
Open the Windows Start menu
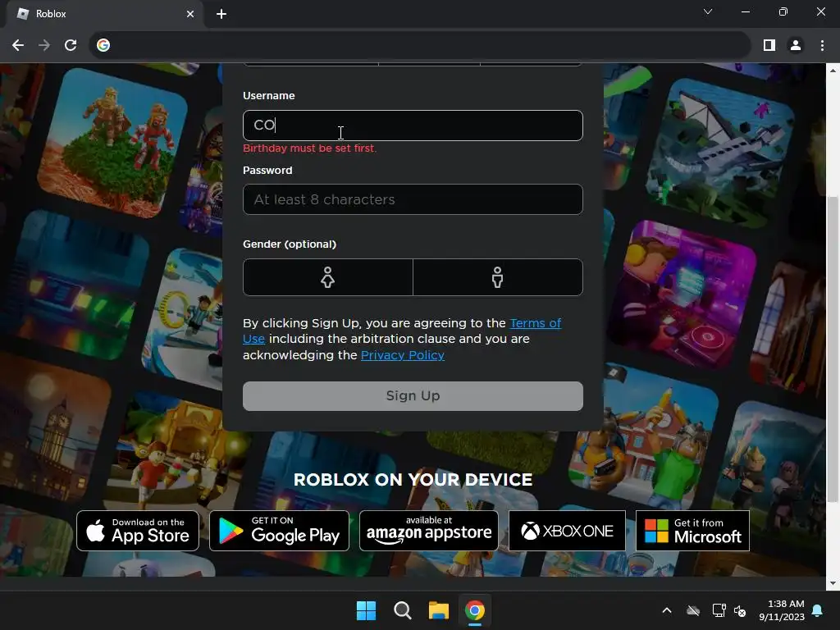tap(367, 610)
